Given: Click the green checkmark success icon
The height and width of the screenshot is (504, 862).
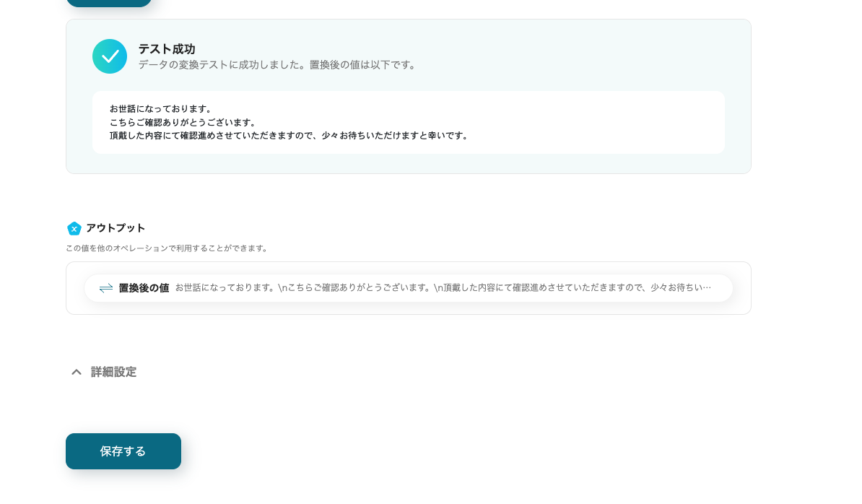Looking at the screenshot, I should click(x=110, y=56).
